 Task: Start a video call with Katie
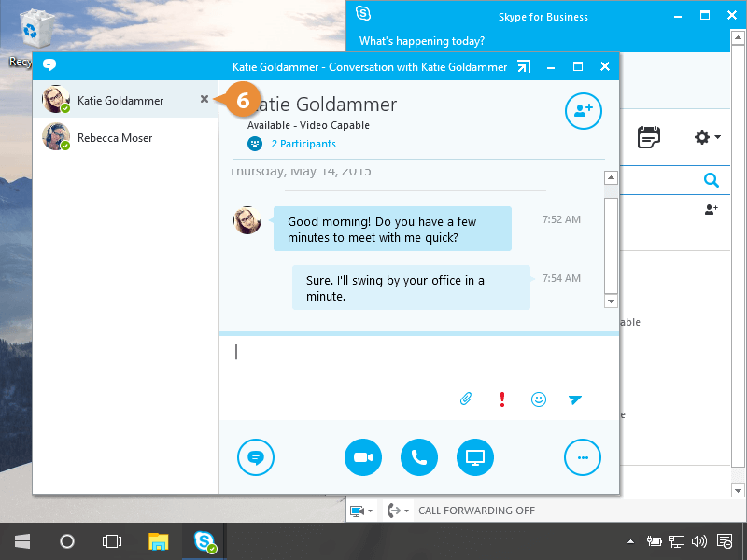(363, 457)
